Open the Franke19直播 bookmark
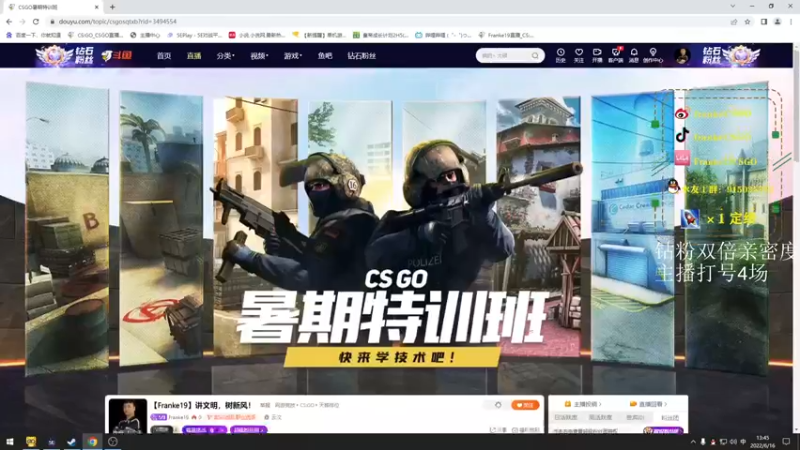Image resolution: width=800 pixels, height=450 pixels. 507,35
